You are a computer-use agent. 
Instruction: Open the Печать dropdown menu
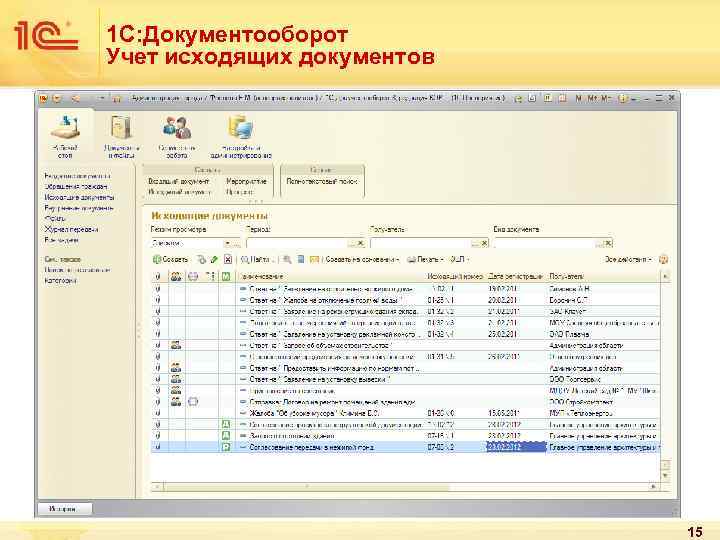point(425,259)
